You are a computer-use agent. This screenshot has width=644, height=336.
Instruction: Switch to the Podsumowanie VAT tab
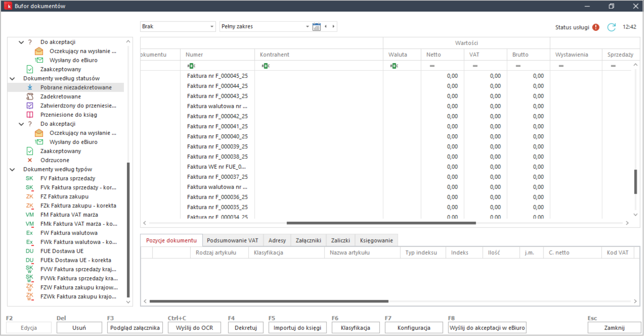point(232,240)
